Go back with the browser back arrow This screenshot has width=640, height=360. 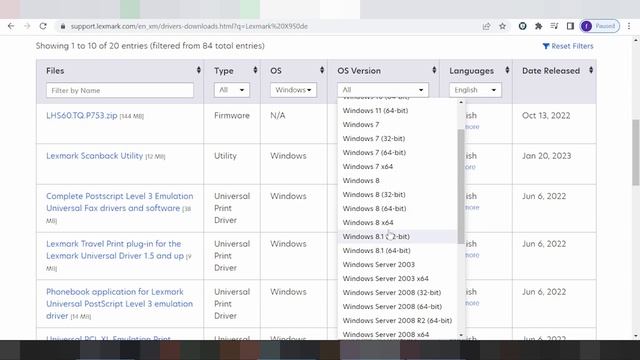coord(11,26)
